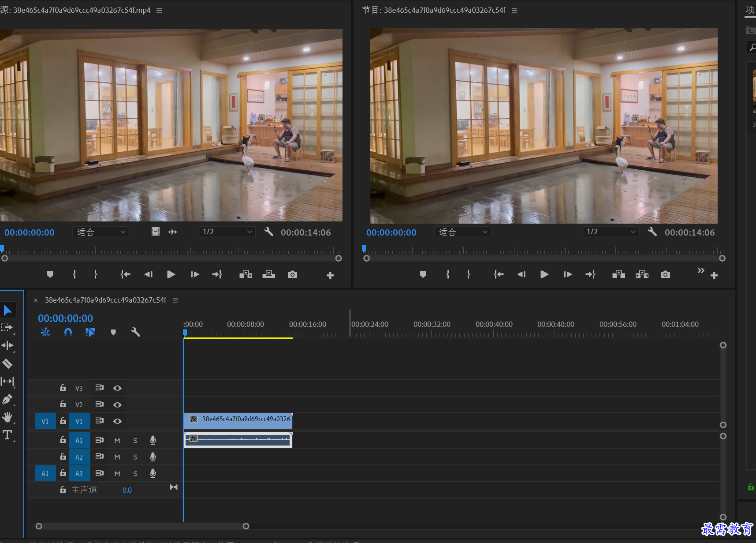Go to In point in source monitor

(x=125, y=274)
